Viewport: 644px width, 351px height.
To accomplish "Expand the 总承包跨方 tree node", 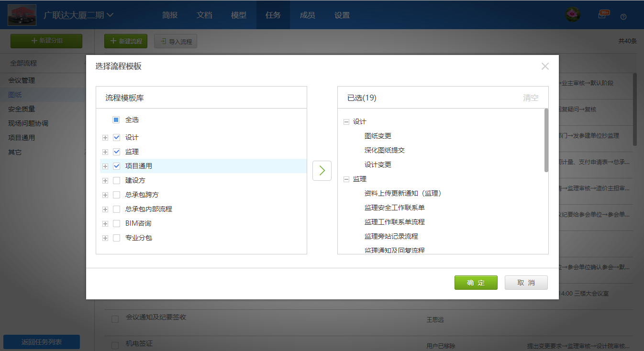I will click(x=105, y=195).
